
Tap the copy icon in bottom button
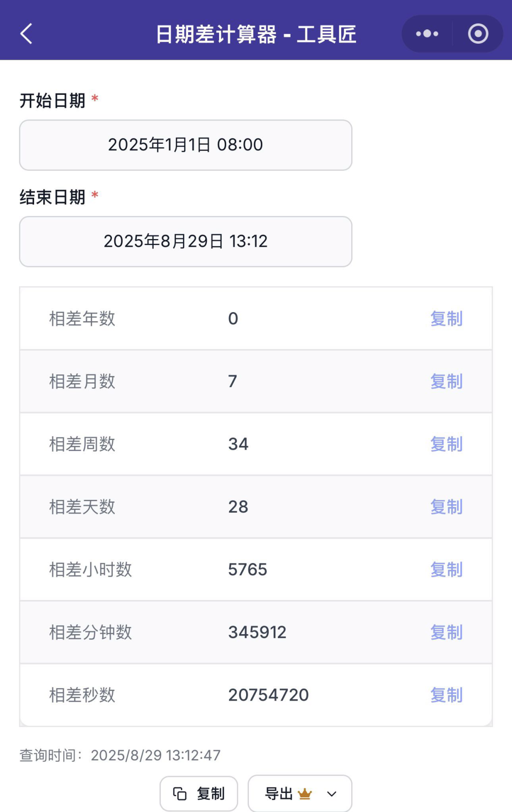point(180,794)
